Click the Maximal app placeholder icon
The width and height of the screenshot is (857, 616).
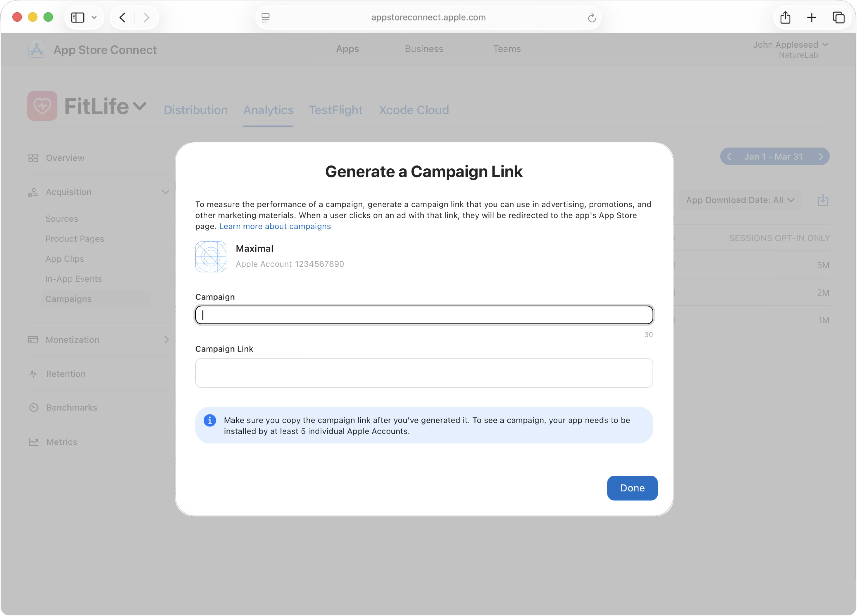coord(210,256)
